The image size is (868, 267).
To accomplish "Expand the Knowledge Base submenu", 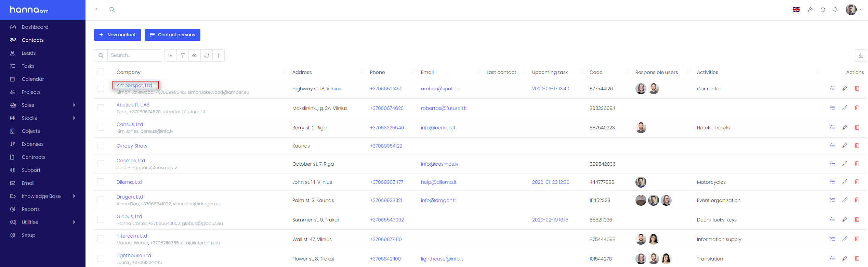I will (74, 196).
